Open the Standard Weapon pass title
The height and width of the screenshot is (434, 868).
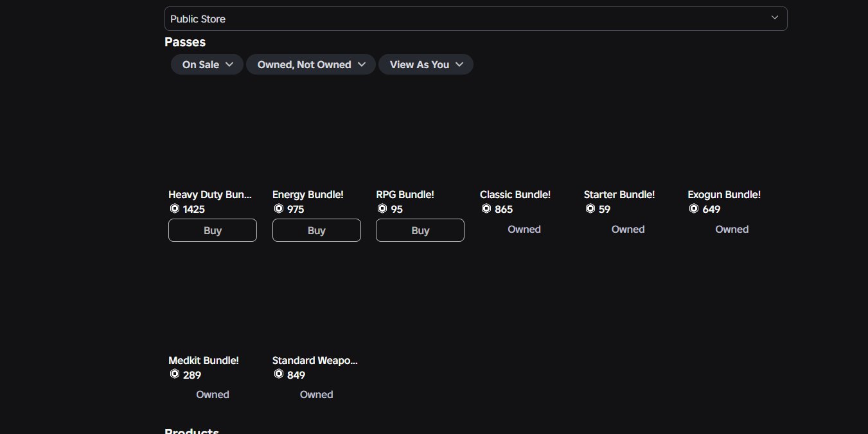point(315,360)
